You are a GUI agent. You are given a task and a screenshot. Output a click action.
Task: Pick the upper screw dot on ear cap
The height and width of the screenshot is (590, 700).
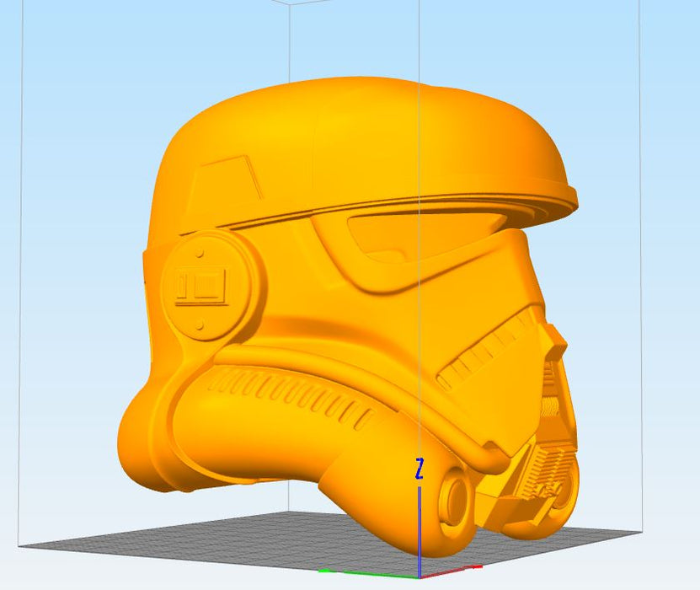200,250
